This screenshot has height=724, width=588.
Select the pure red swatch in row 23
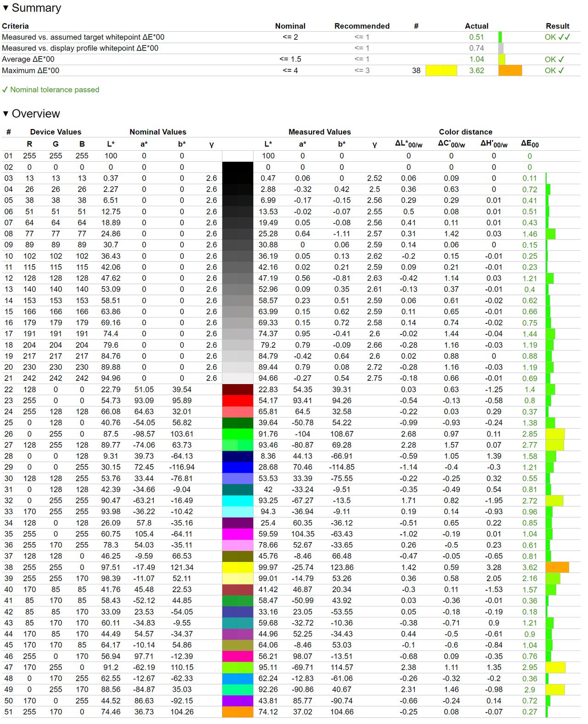pyautogui.click(x=237, y=401)
